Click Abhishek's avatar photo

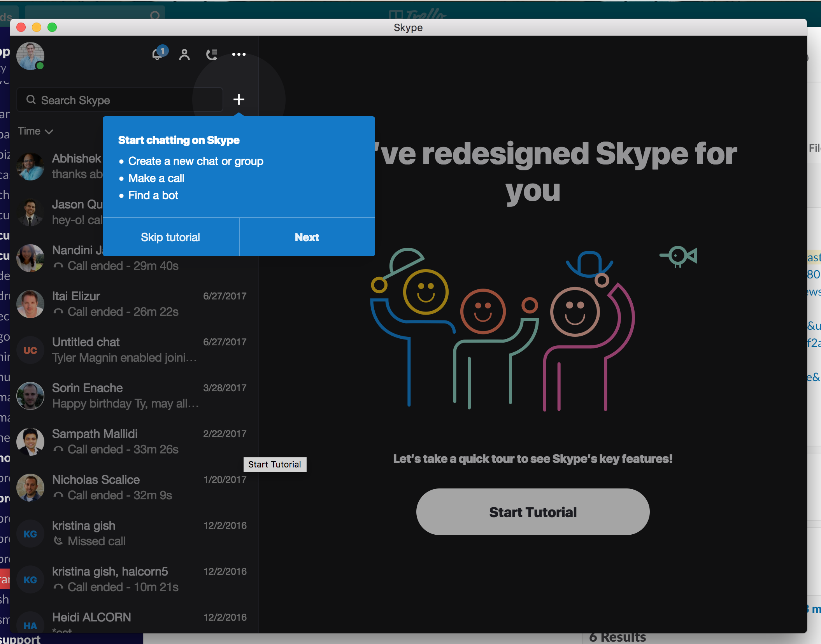[30, 166]
